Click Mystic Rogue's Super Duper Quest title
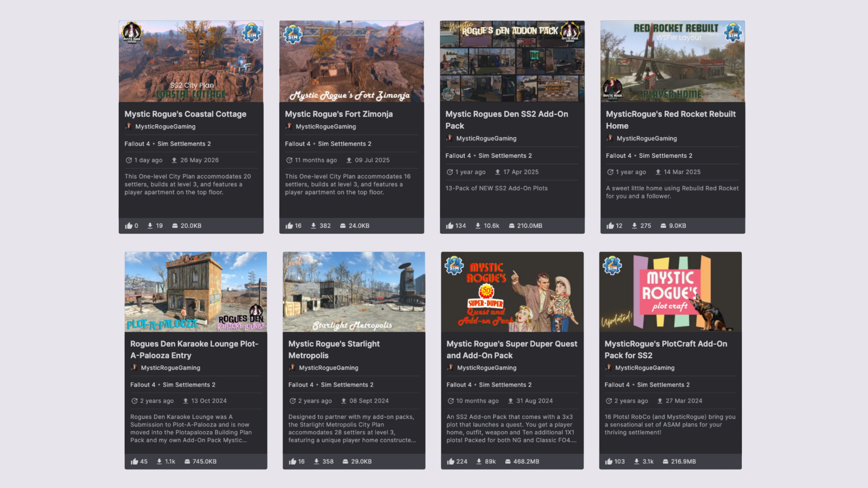Viewport: 868px width, 488px height. click(512, 350)
